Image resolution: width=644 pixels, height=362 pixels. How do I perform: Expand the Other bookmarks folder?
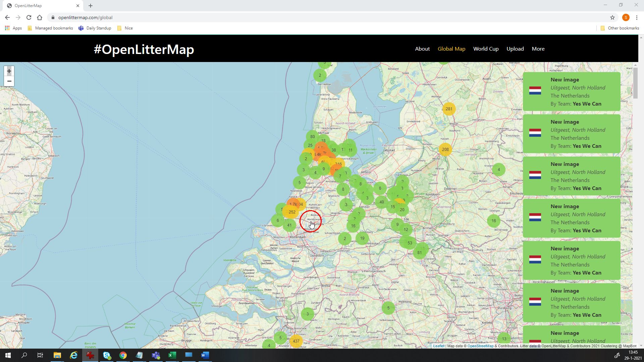[x=619, y=28]
